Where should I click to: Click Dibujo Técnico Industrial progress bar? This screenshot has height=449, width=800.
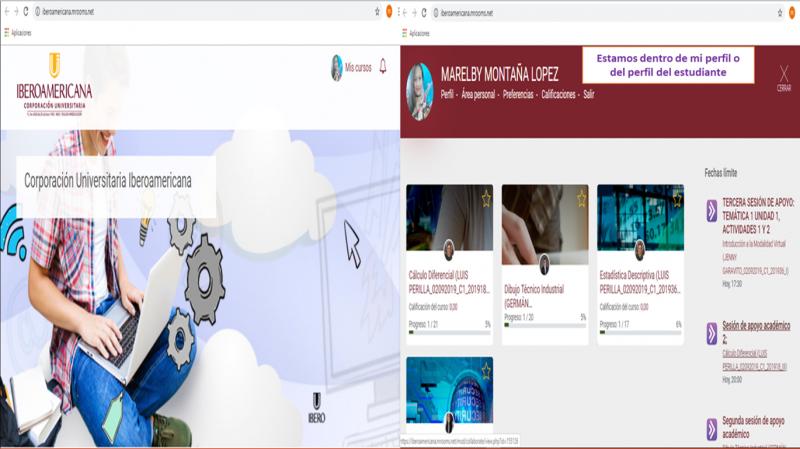[x=545, y=325]
